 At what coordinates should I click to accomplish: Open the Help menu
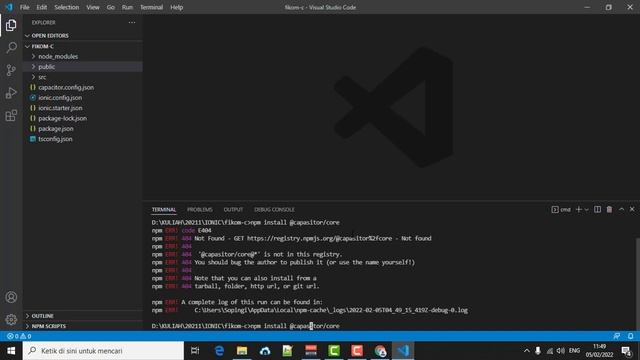coord(176,7)
